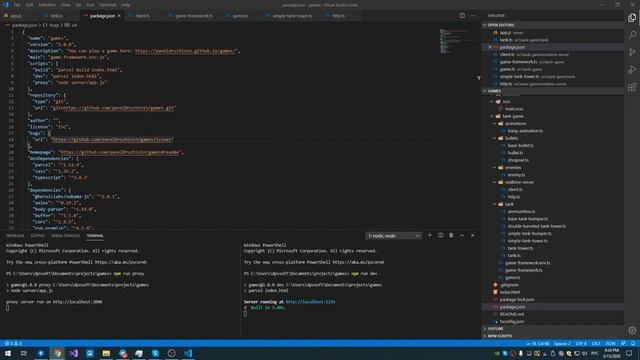Collapse the enemies folder
The height and width of the screenshot is (360, 640).
coord(495,168)
